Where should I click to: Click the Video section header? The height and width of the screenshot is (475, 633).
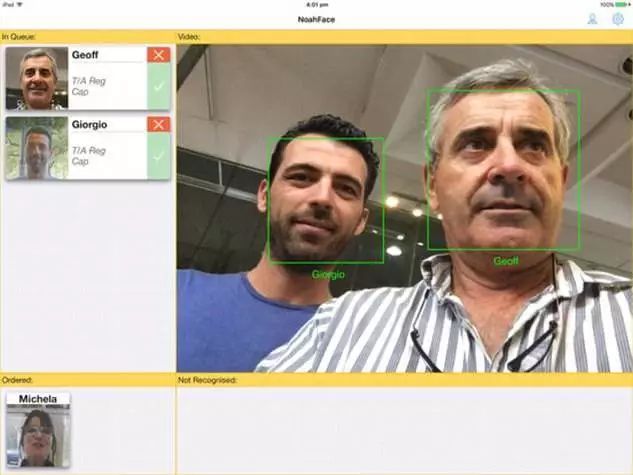190,37
